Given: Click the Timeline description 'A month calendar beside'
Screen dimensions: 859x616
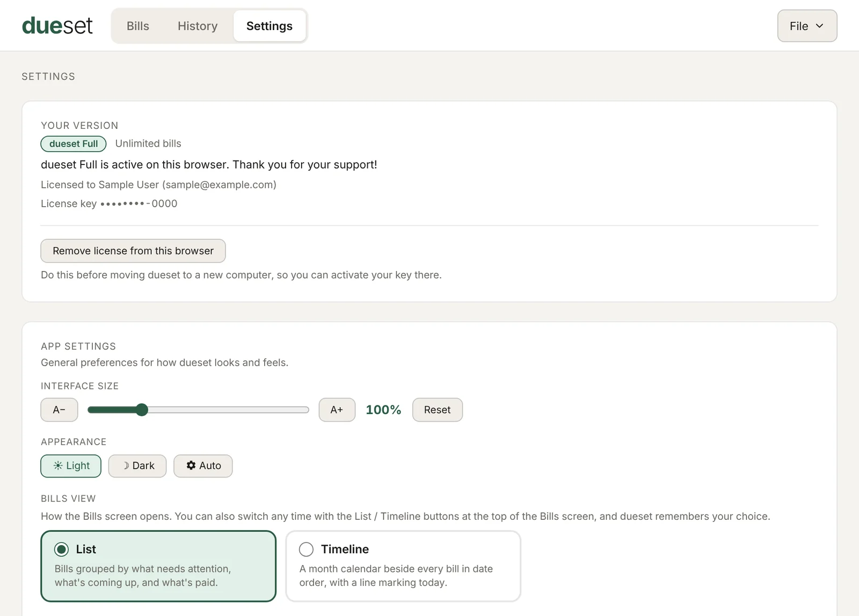Looking at the screenshot, I should click(396, 576).
